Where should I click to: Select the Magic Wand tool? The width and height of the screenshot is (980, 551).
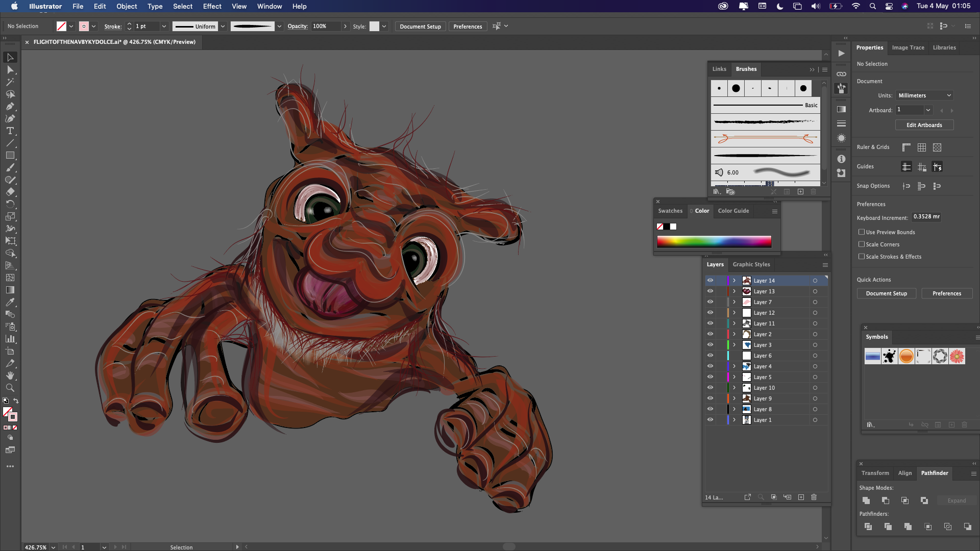[x=10, y=82]
